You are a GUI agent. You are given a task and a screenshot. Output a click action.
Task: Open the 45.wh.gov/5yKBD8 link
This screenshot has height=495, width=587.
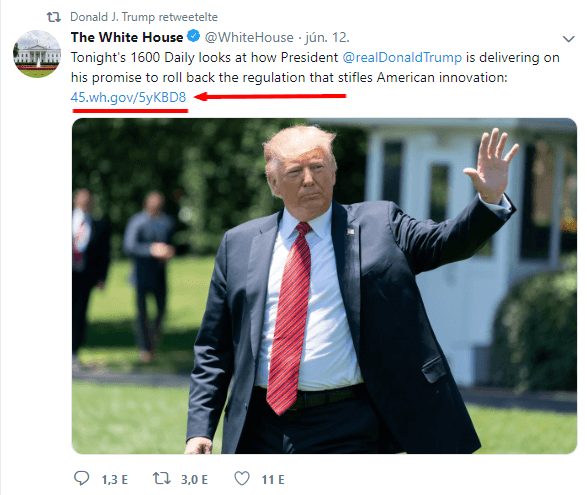[x=128, y=97]
